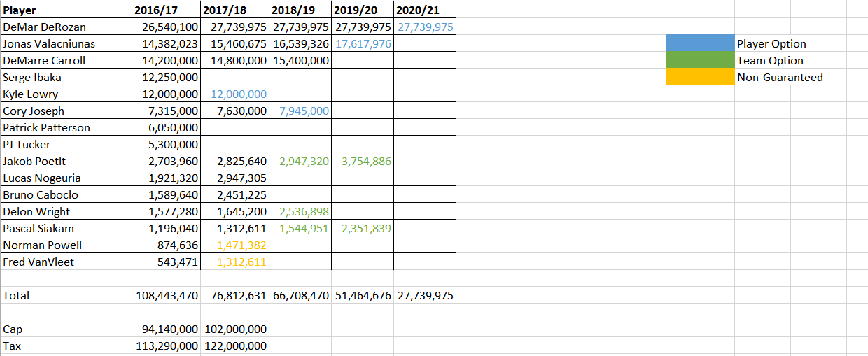Select Poeltl's 2,703,960 salary cell
868x356 pixels.
166,161
